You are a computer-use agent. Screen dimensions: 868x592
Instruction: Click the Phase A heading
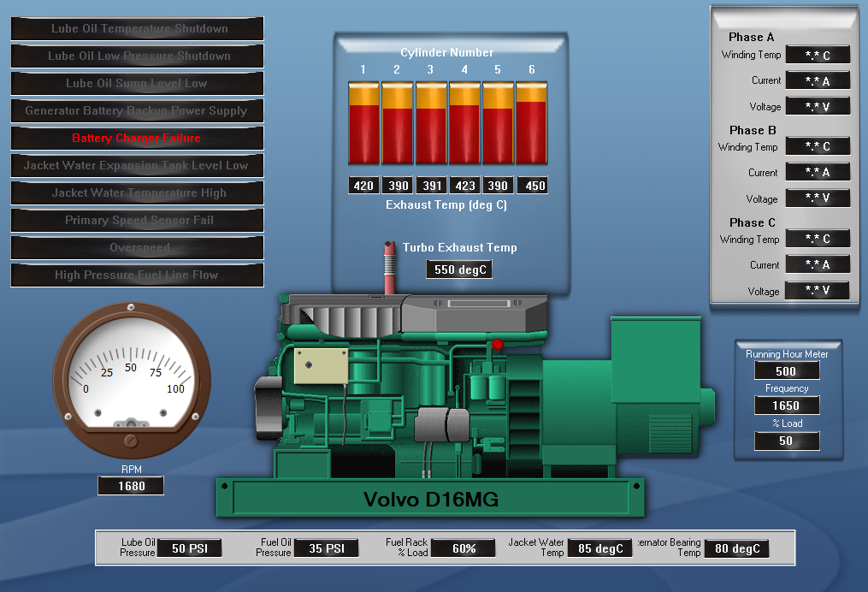751,37
